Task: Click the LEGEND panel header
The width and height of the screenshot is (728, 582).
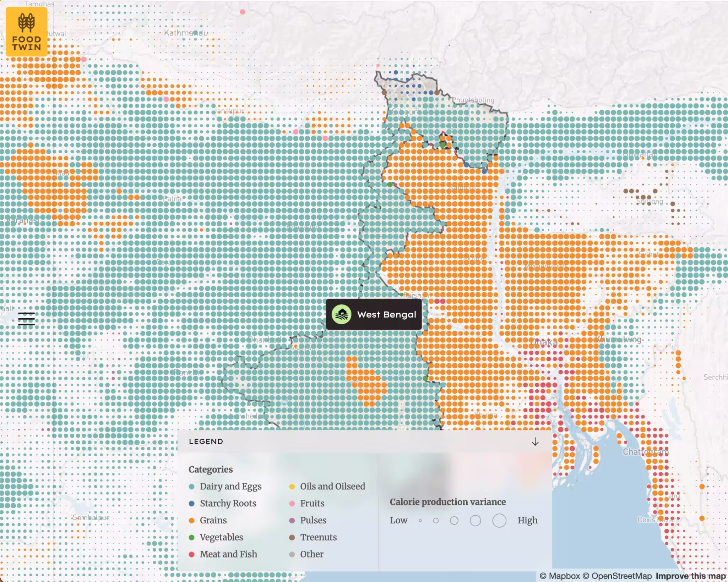Action: pyautogui.click(x=206, y=441)
